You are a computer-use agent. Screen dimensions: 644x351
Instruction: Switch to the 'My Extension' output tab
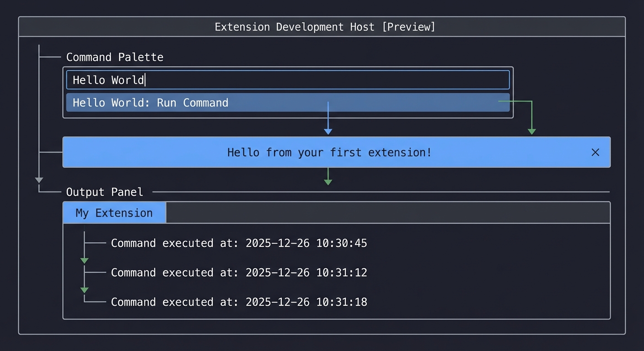(x=114, y=213)
